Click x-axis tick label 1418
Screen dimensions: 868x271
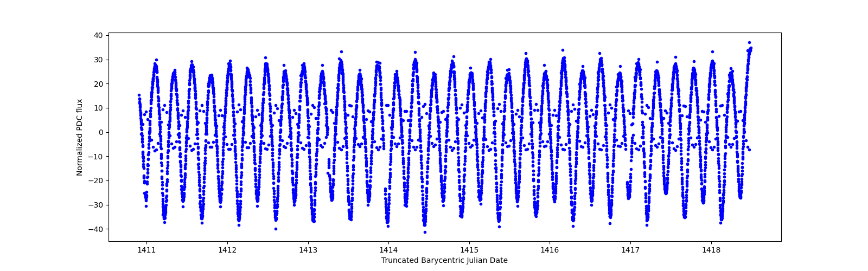coord(711,250)
